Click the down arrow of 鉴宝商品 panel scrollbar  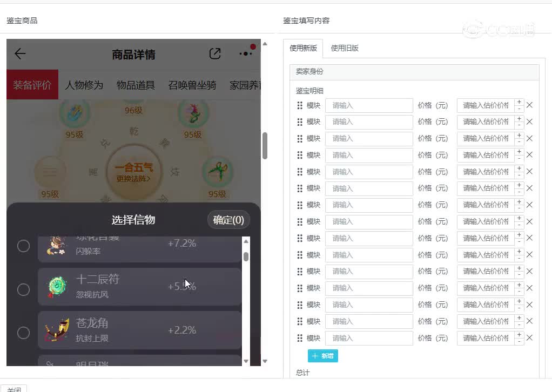point(265,361)
